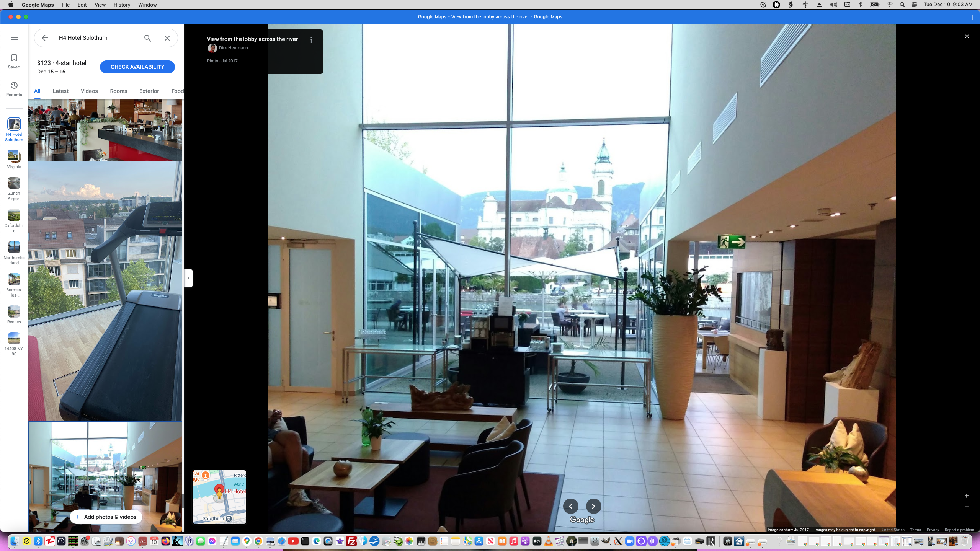Clear the search with the X icon

pos(167,38)
